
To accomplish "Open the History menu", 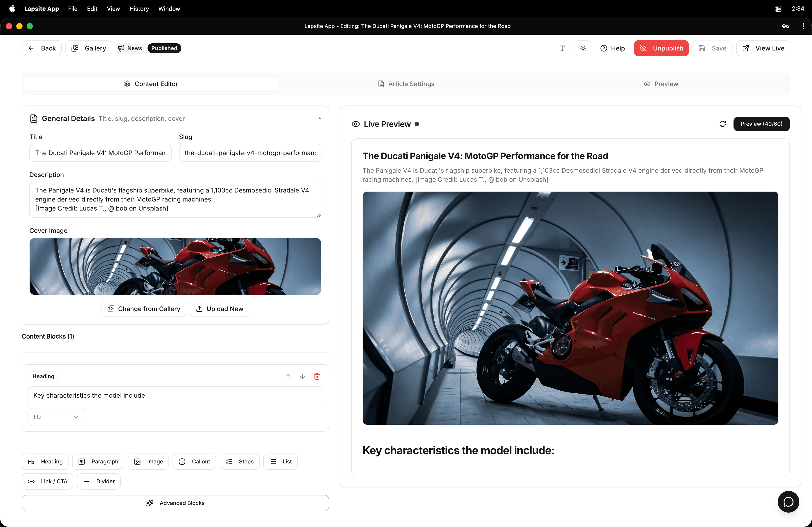I will tap(139, 9).
